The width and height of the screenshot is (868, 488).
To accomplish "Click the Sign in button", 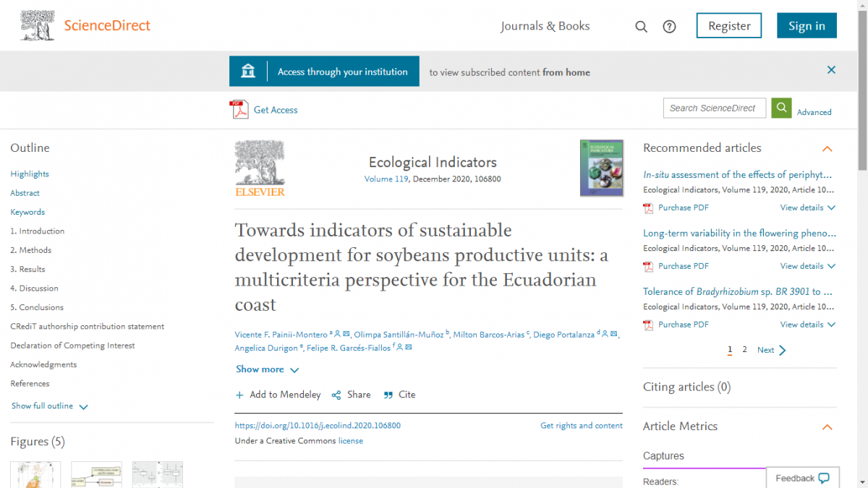I will tap(807, 25).
